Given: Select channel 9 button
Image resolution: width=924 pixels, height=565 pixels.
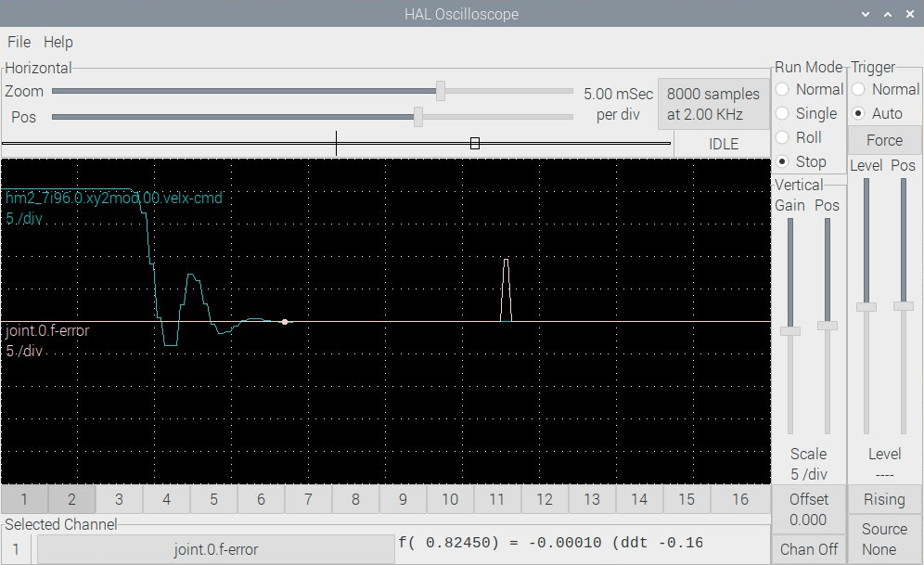Looking at the screenshot, I should point(403,499).
